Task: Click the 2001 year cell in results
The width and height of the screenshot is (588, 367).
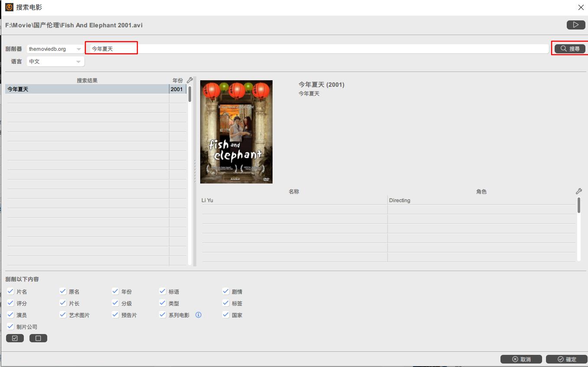Action: (x=178, y=89)
